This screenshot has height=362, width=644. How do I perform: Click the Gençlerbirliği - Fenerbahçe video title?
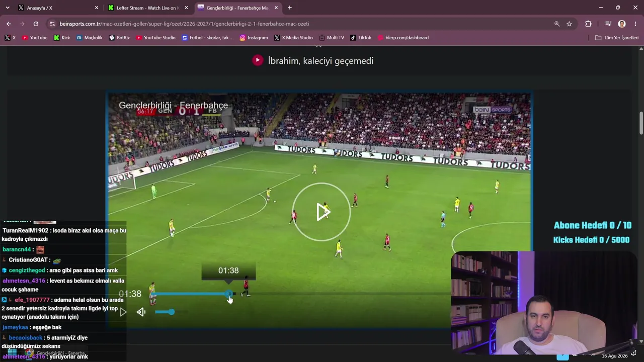[173, 106]
